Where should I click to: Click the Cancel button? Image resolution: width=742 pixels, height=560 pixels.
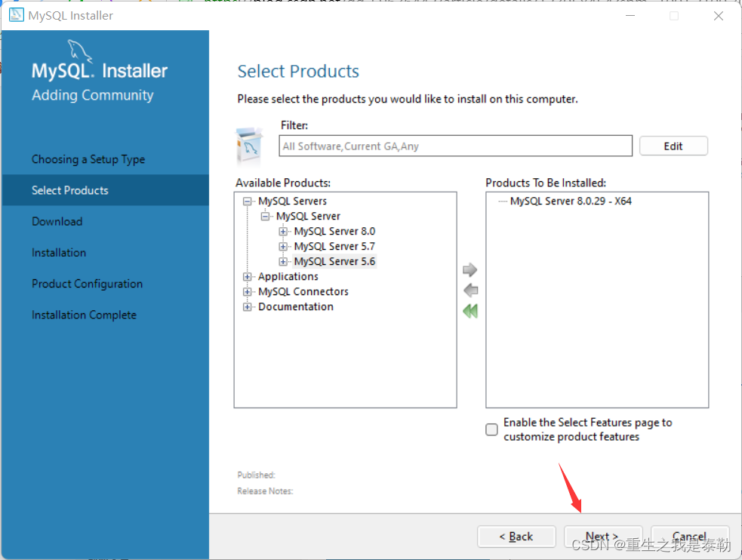(x=689, y=537)
